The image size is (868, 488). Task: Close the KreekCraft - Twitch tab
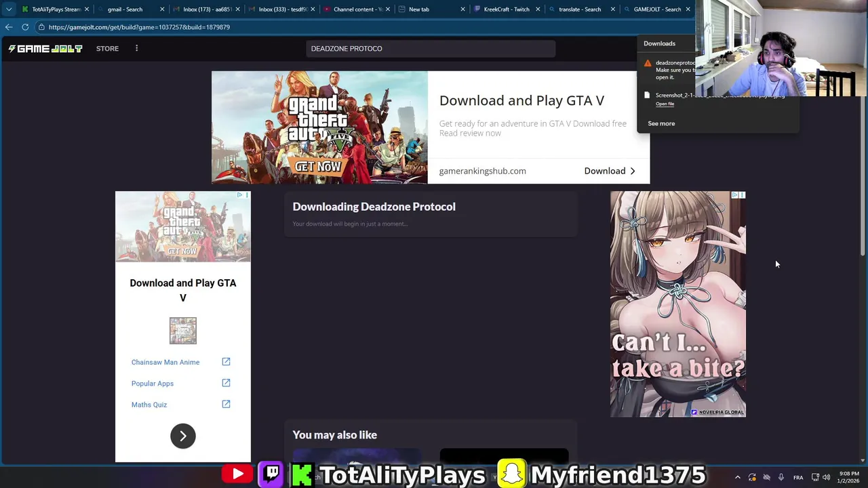click(x=538, y=9)
